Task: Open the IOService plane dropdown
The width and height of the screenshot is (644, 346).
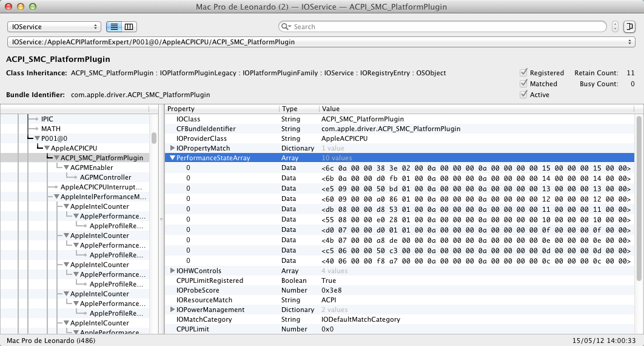Action: [x=54, y=27]
